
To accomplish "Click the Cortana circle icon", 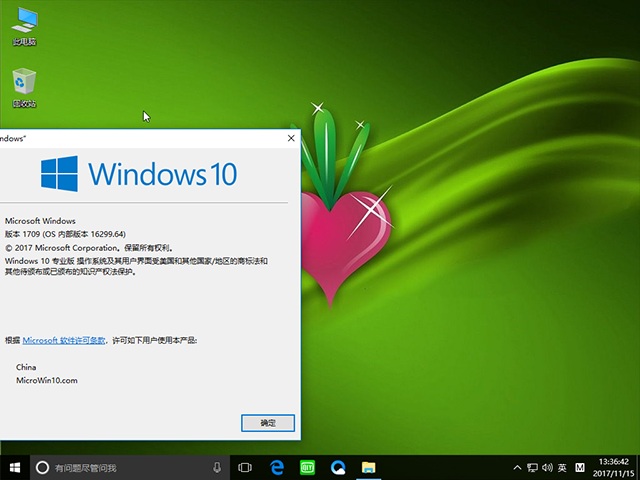I will coord(42,467).
